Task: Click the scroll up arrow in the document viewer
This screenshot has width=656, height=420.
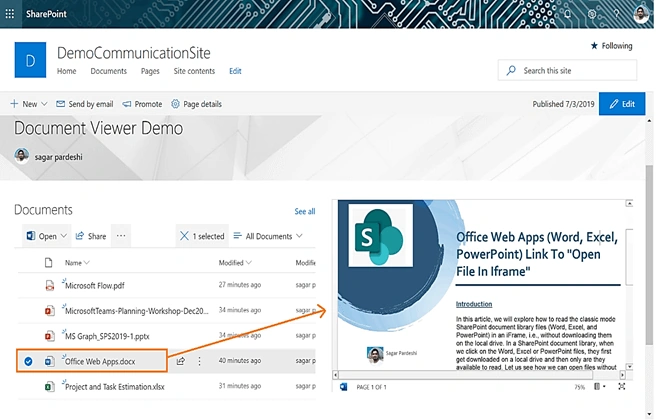Action: (x=629, y=203)
